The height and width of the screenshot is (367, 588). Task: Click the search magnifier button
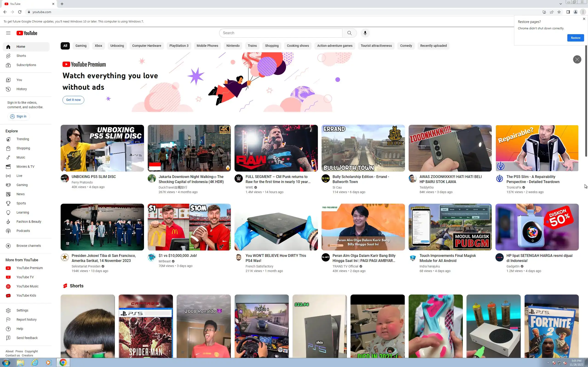[x=349, y=33]
